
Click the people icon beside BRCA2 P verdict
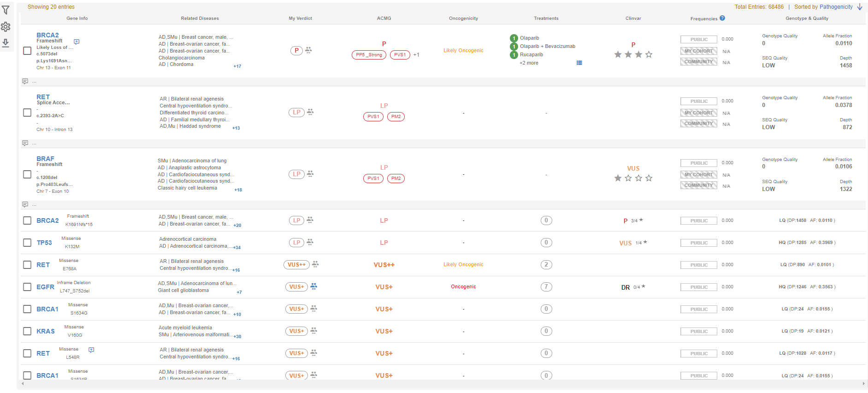(x=308, y=50)
